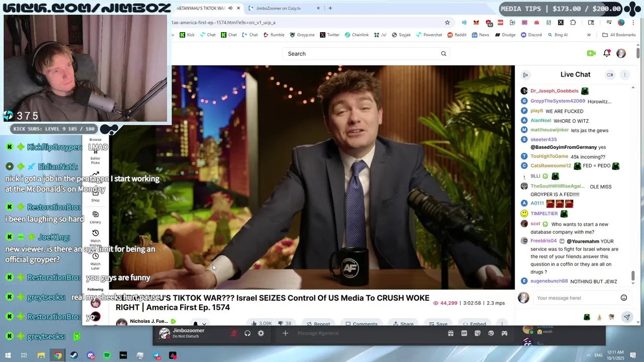This screenshot has width=644, height=362.
Task: Open Steam from the taskbar
Action: (x=74, y=355)
